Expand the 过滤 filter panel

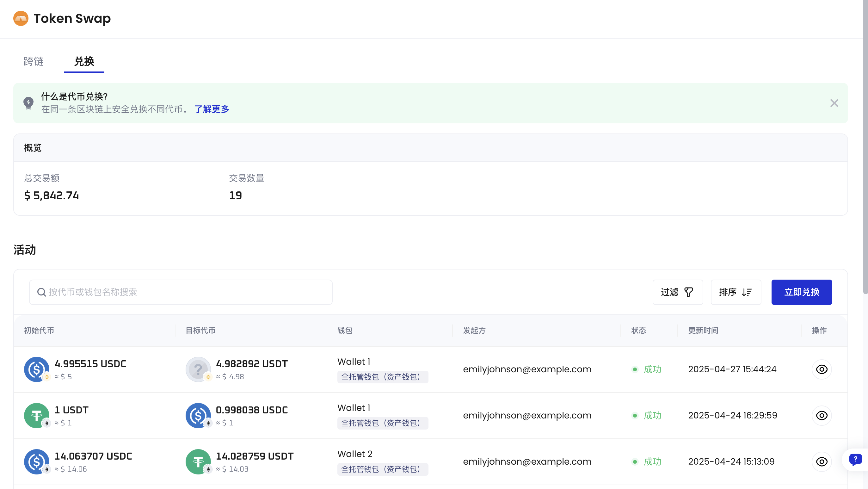point(677,292)
